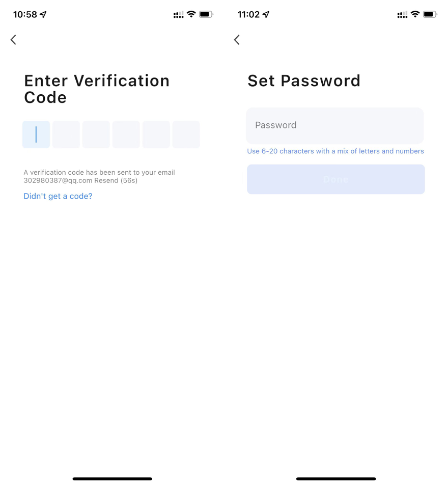Focus the Password input field
The width and height of the screenshot is (448, 485).
(335, 125)
